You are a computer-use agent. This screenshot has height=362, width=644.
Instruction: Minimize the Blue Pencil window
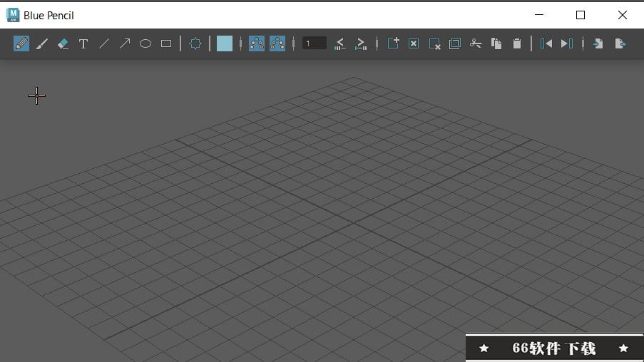[539, 15]
